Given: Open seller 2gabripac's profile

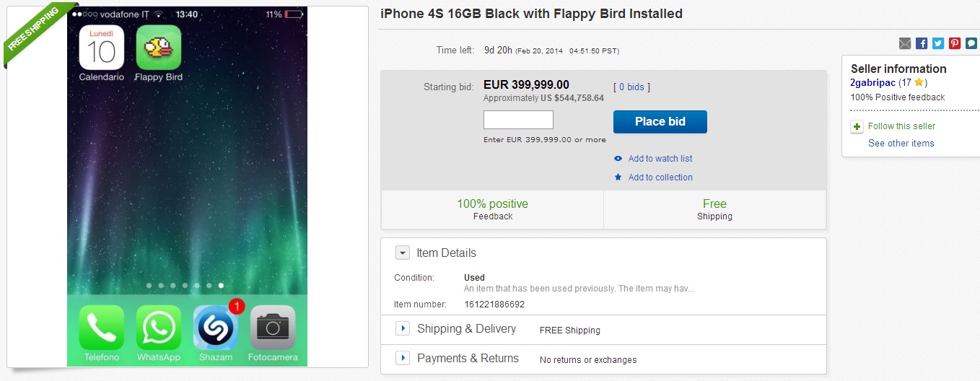Looking at the screenshot, I should click(872, 83).
